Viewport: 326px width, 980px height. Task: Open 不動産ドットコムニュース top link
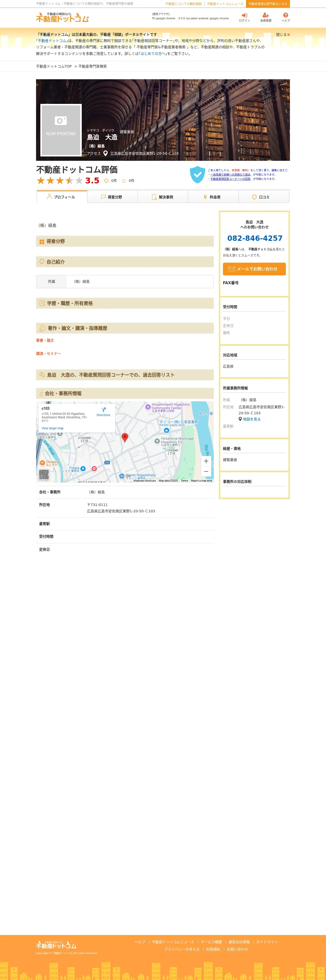pos(225,4)
